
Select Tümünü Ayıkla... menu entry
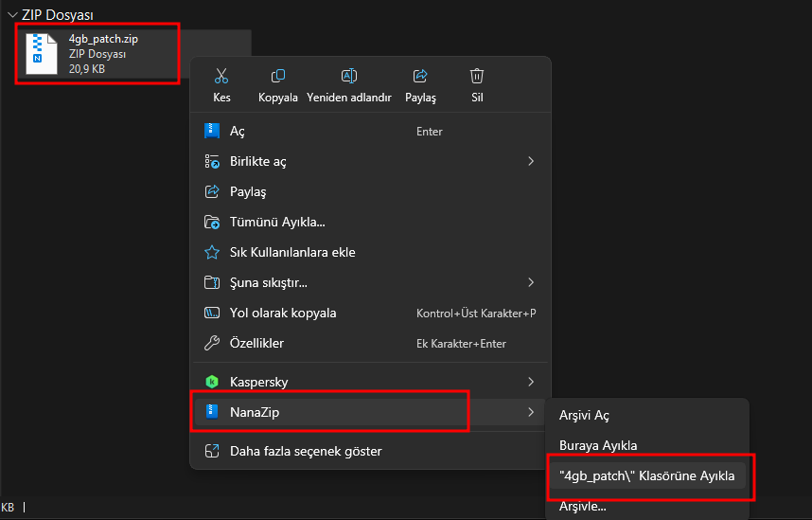click(370, 222)
